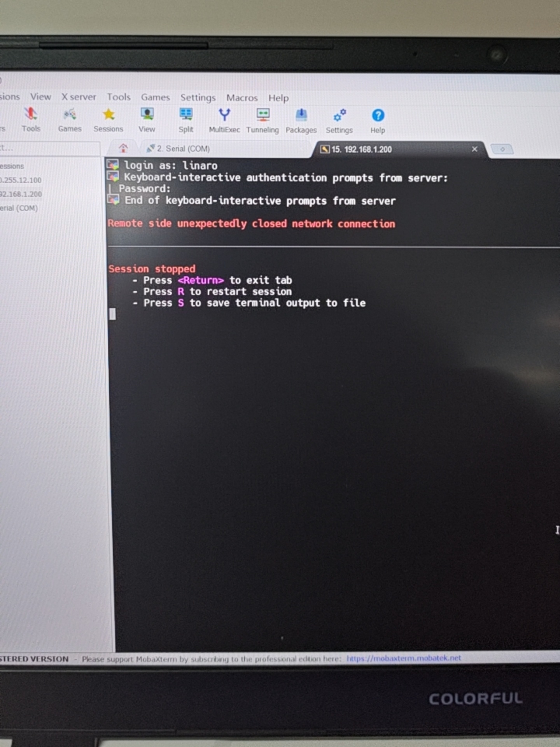Go to the home tab icon
Image resolution: width=560 pixels, height=747 pixels.
(x=123, y=148)
